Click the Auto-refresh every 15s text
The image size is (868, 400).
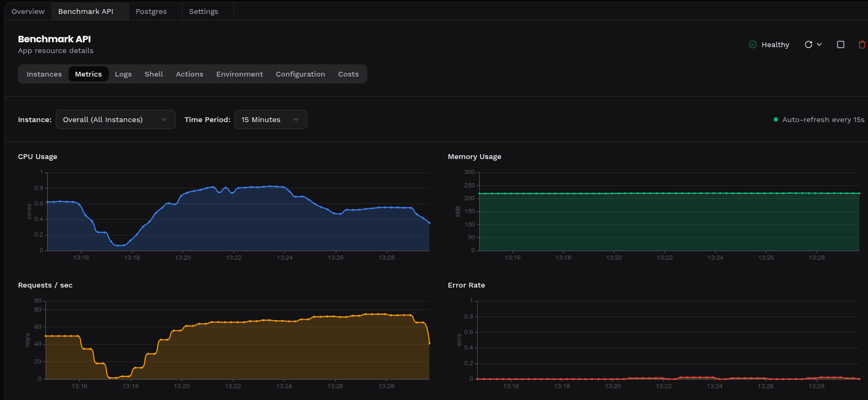824,119
